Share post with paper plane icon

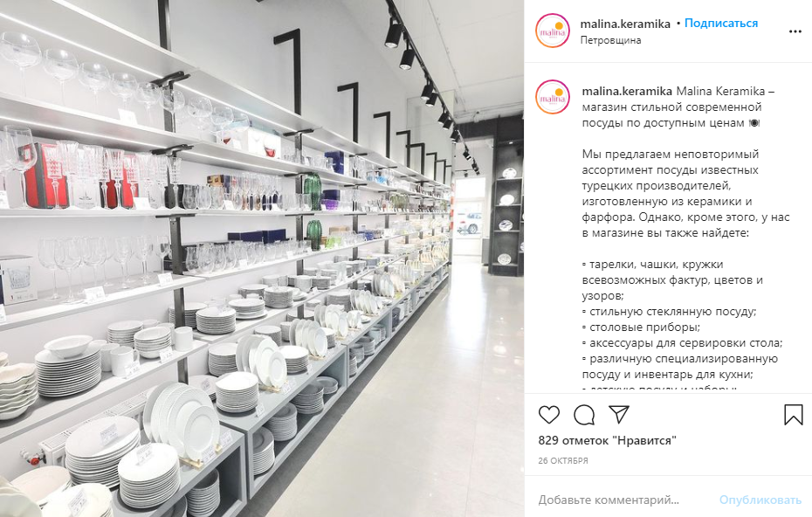click(619, 415)
